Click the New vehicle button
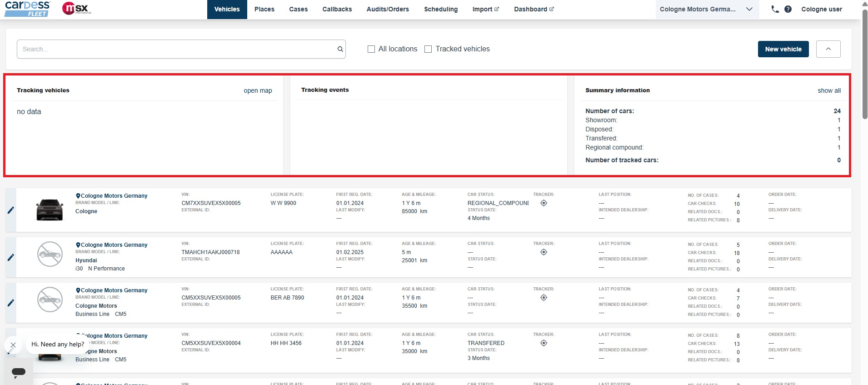The image size is (868, 385). (x=783, y=49)
